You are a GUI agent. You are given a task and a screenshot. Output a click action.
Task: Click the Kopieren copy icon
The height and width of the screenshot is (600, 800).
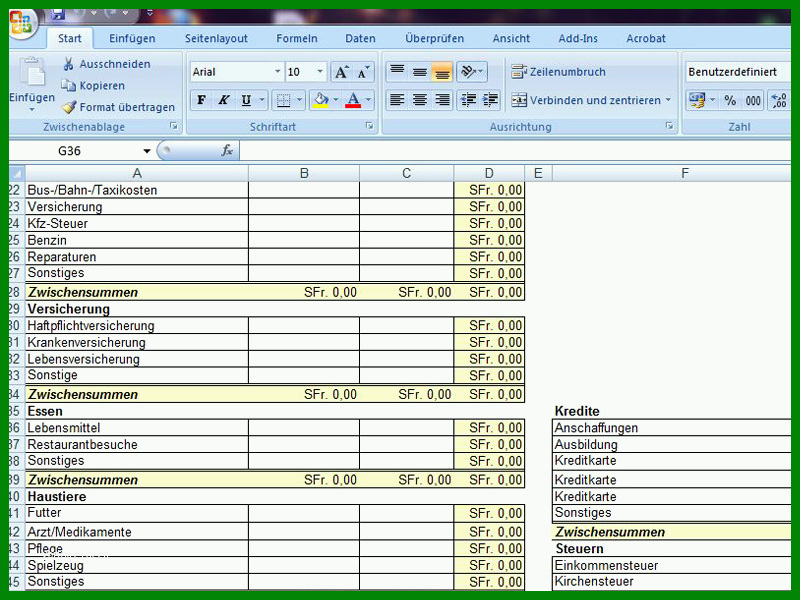(68, 85)
